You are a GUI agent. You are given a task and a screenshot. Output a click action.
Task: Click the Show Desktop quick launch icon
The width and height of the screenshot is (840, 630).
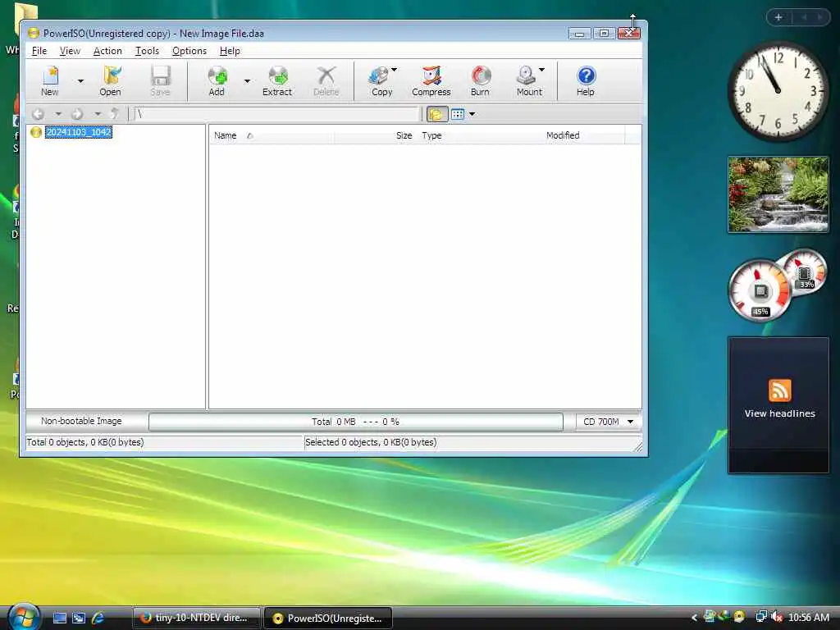pos(59,618)
